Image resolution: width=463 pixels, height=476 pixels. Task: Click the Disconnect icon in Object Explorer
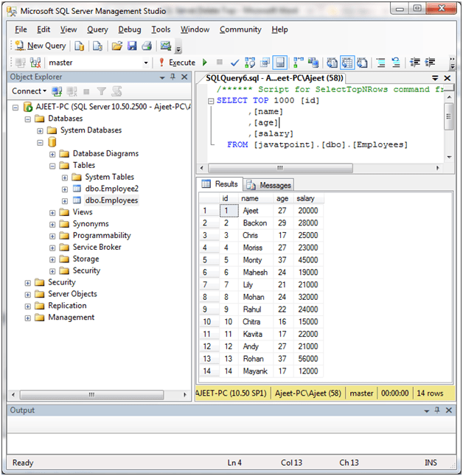pos(72,91)
